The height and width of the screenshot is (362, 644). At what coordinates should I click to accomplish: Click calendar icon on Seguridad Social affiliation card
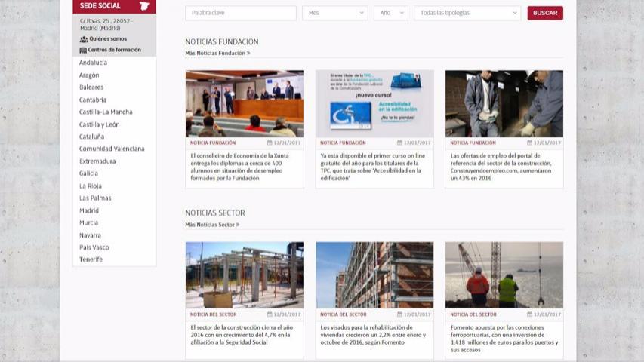pyautogui.click(x=270, y=314)
